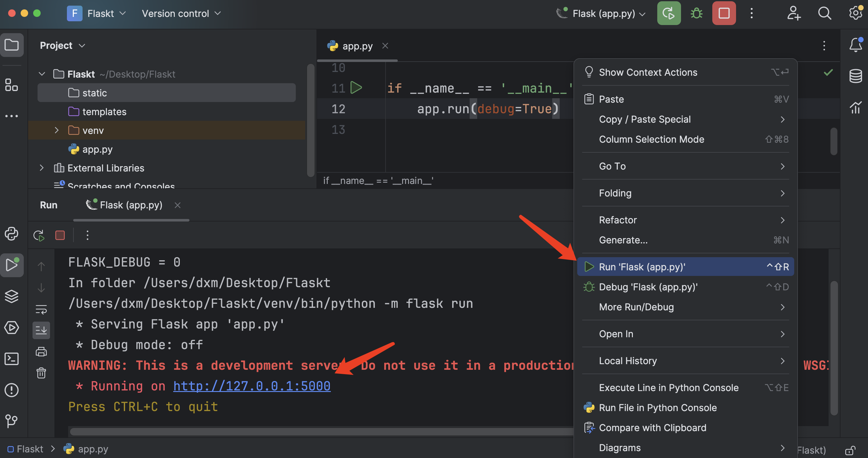
Task: Choose Execute Line in Python Console
Action: click(x=685, y=388)
